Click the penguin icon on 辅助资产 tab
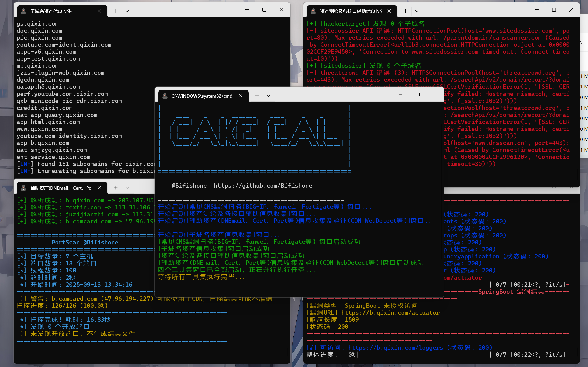Image resolution: width=588 pixels, height=367 pixels. click(x=24, y=188)
